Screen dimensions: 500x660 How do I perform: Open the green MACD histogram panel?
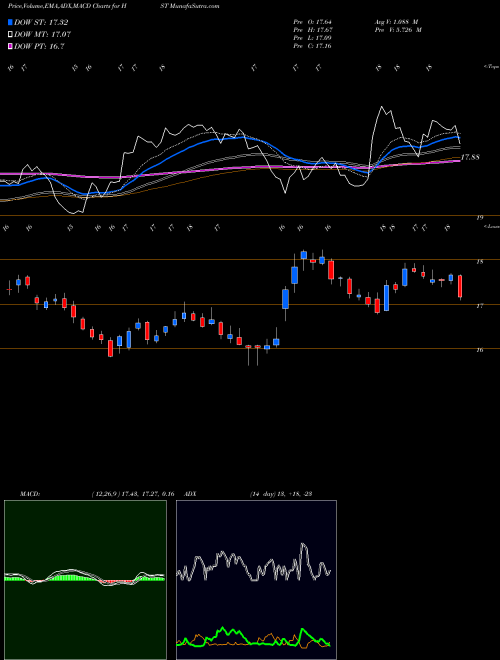(85, 580)
